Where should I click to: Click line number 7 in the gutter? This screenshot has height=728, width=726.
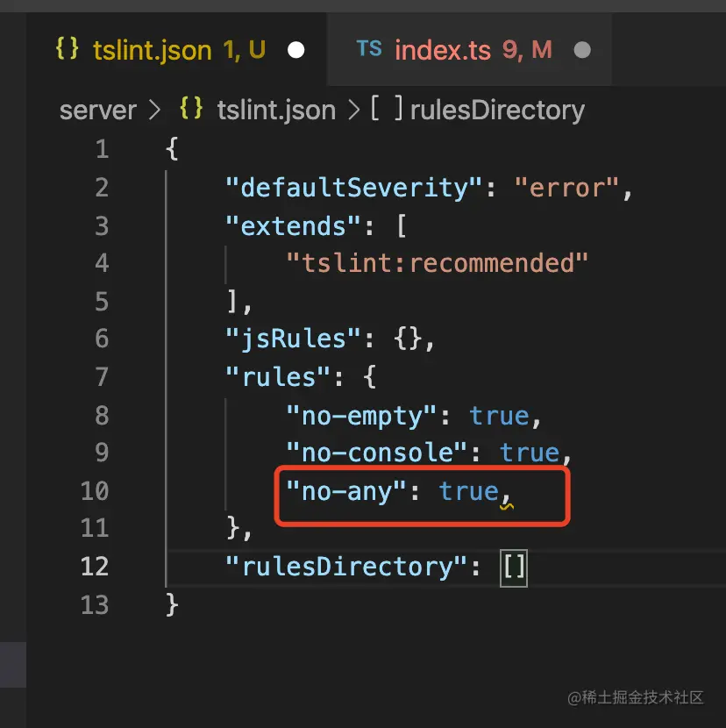tap(102, 376)
